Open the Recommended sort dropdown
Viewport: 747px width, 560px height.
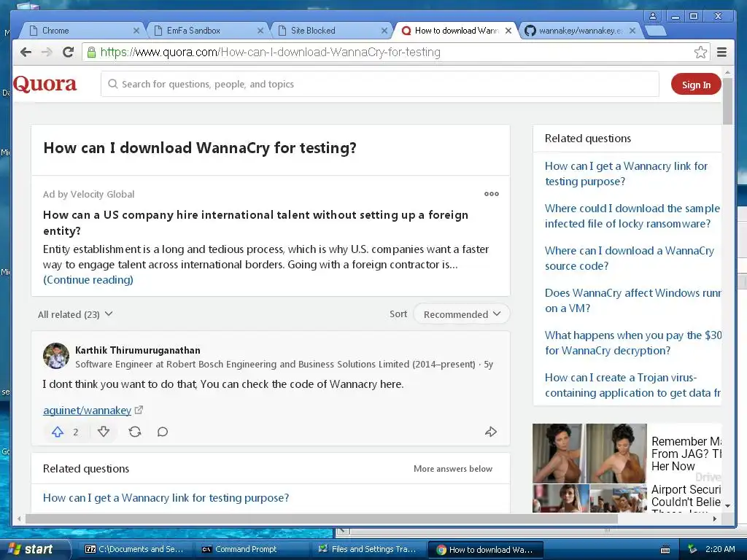pyautogui.click(x=462, y=314)
